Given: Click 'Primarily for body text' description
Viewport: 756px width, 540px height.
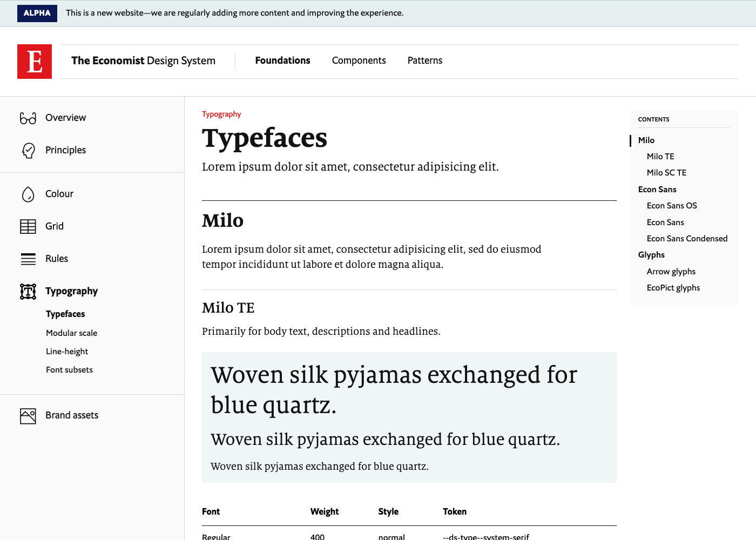Looking at the screenshot, I should 321,331.
